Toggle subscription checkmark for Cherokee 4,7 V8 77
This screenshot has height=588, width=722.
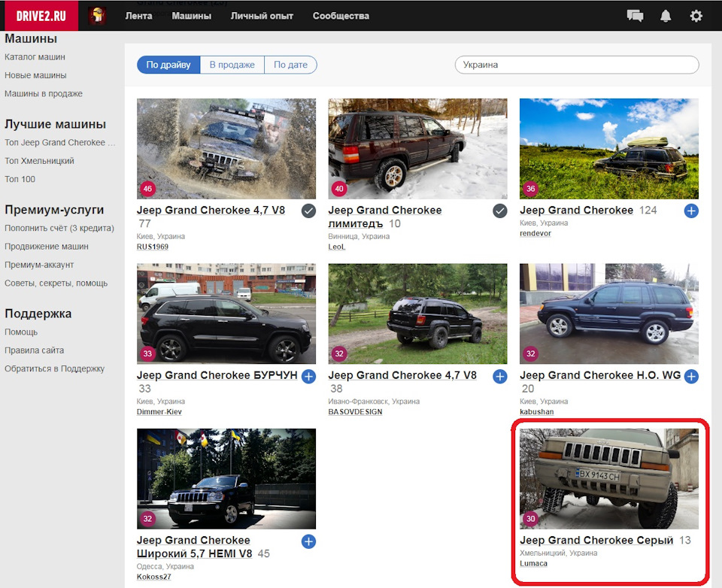coord(308,211)
